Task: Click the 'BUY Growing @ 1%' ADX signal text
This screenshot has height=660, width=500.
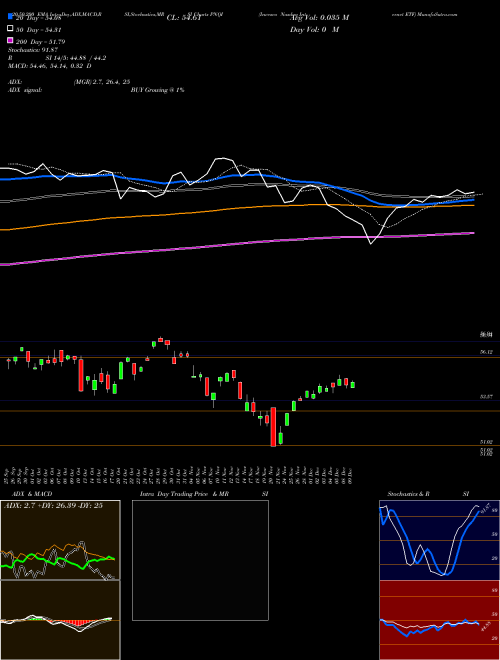Action: [157, 90]
